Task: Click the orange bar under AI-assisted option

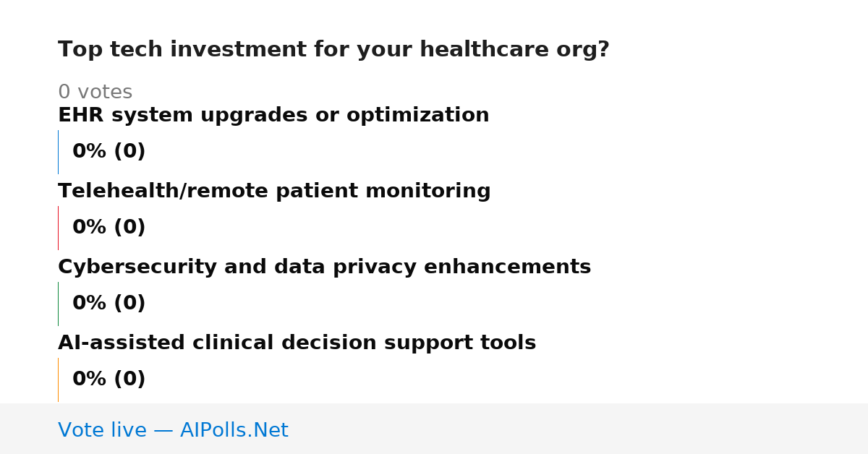Action: pyautogui.click(x=58, y=380)
